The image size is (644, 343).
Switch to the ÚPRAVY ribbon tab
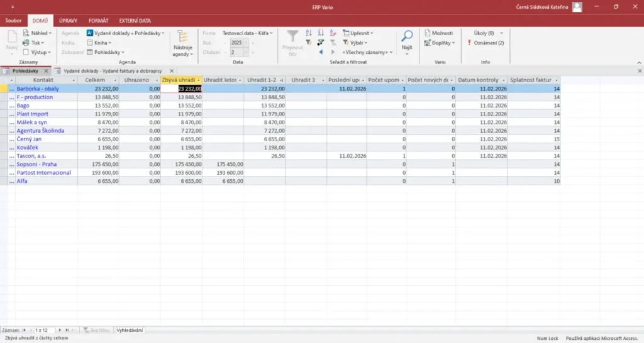(67, 20)
